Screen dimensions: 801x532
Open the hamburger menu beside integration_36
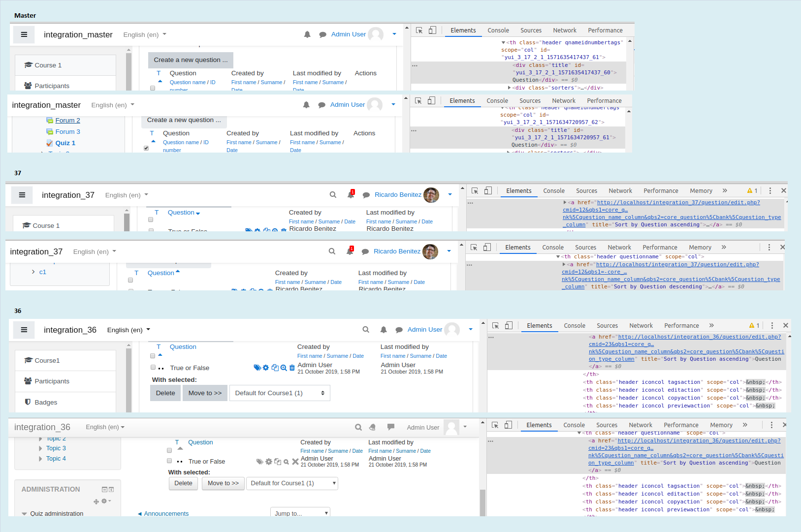24,330
